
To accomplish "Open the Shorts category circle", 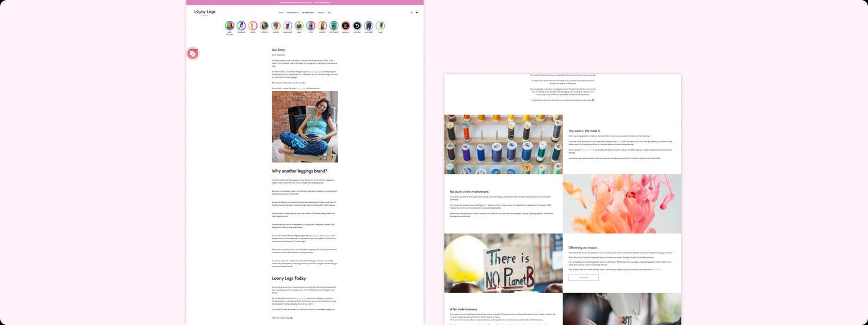I will point(276,26).
